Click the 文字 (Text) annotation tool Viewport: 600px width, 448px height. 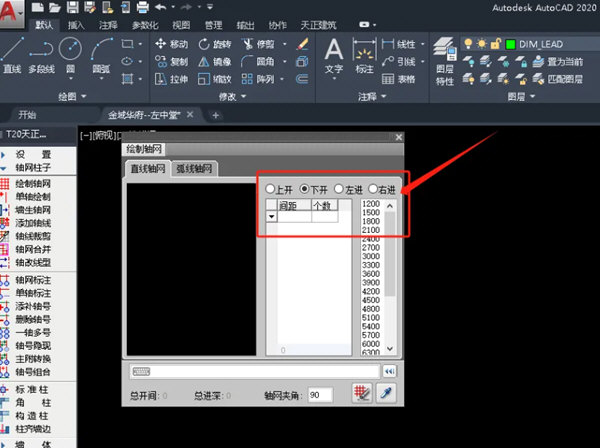[334, 53]
